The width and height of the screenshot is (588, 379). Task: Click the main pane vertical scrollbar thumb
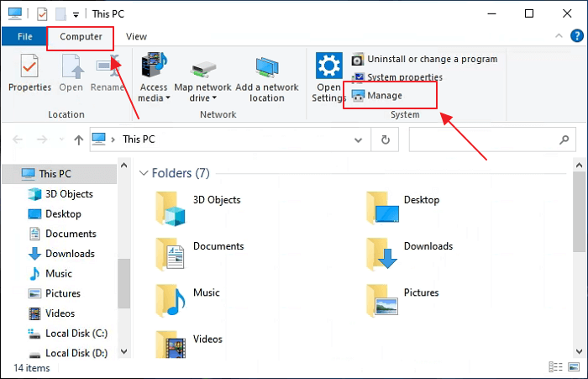tap(579, 212)
